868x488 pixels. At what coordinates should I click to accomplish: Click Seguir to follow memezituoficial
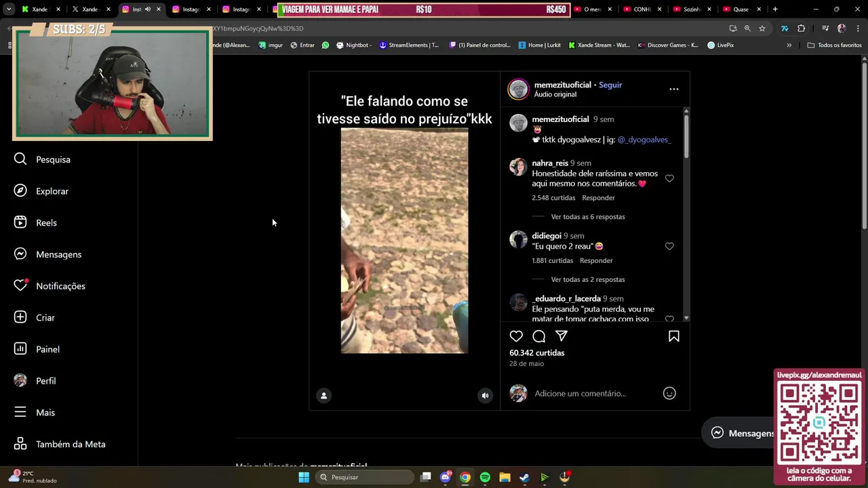[x=610, y=85]
